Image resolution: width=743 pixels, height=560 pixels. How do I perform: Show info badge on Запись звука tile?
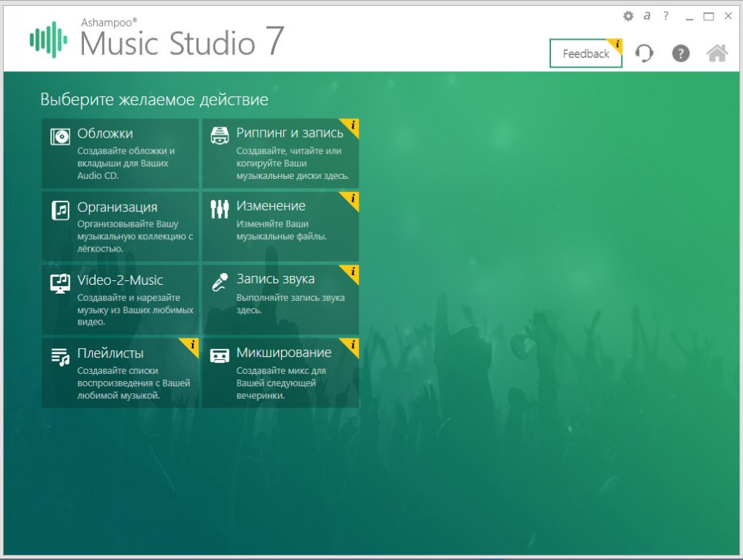(x=352, y=272)
